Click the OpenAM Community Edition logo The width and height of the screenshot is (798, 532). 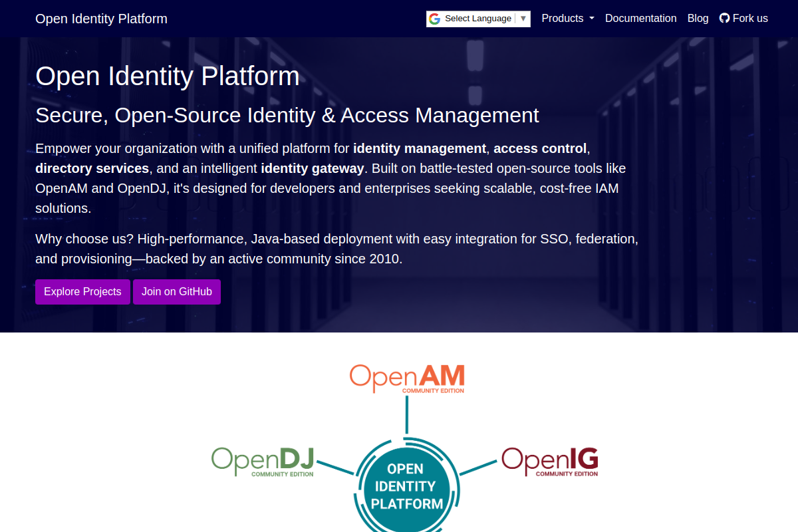(x=407, y=378)
